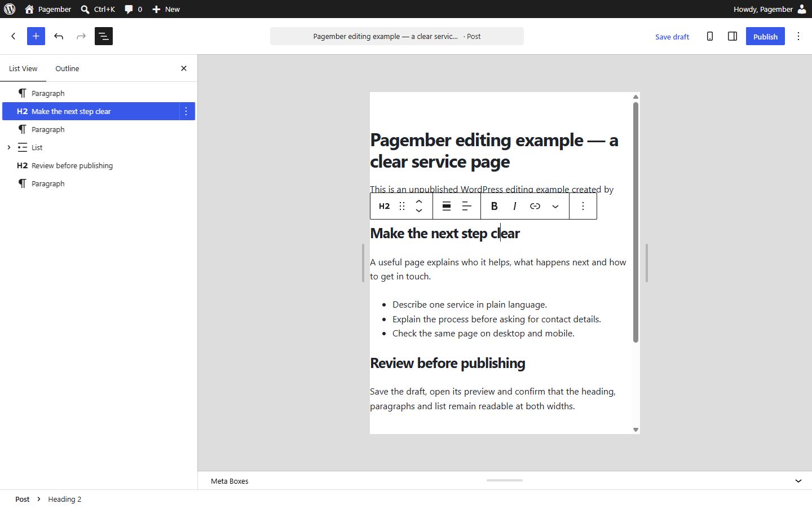
Task: Toggle Bold formatting
Action: tap(495, 206)
